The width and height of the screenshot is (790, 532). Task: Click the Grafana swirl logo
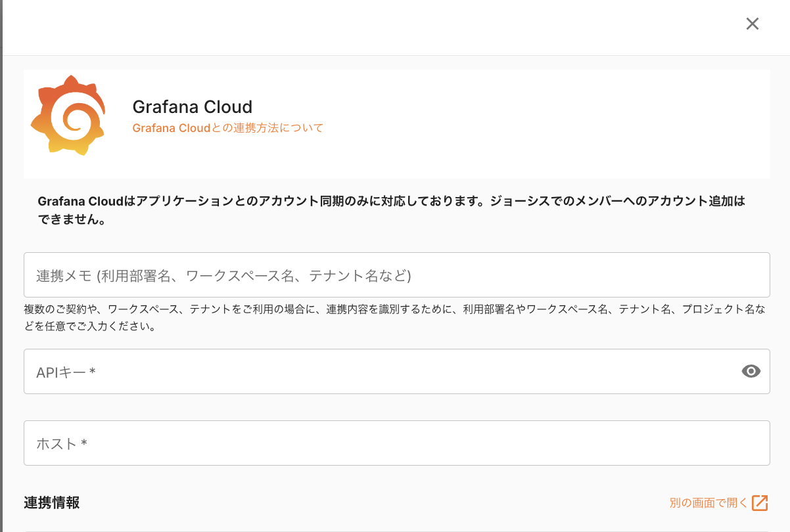pyautogui.click(x=68, y=116)
